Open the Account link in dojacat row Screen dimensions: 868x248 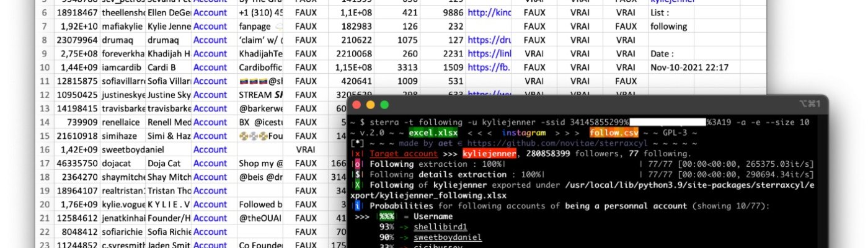tap(210, 163)
